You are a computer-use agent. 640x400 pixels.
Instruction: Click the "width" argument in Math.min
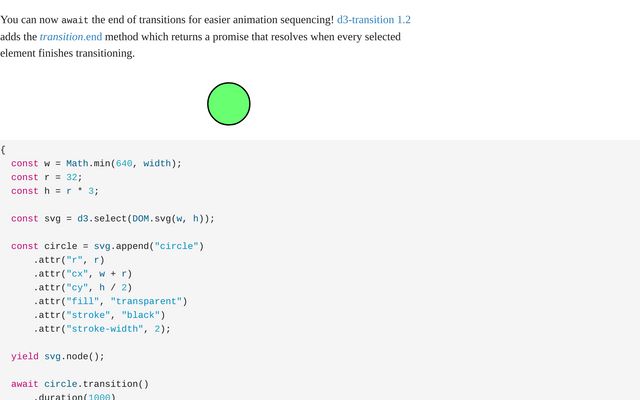pyautogui.click(x=157, y=163)
